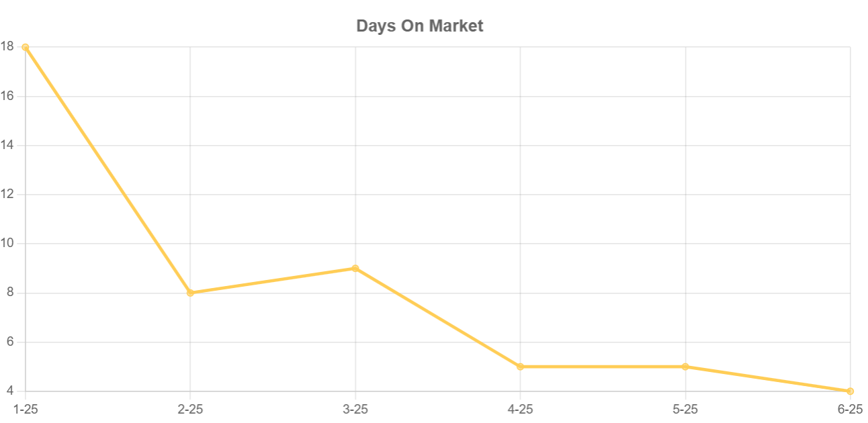Click the 4 y-axis tick label

(x=10, y=391)
